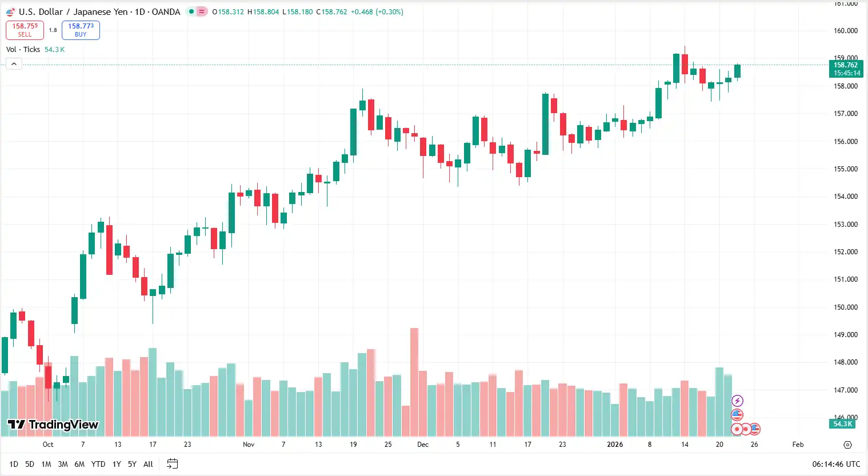Select the Japan flag economic event marker
Image resolution: width=868 pixels, height=476 pixels.
tap(736, 429)
